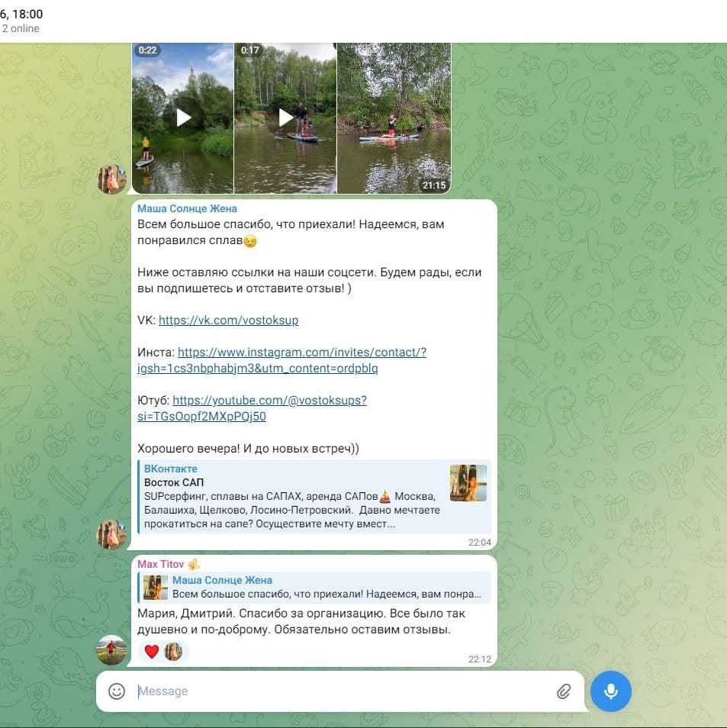Open Max Titov's avatar beside his message
Viewport: 727px width, 728px height.
[x=111, y=650]
